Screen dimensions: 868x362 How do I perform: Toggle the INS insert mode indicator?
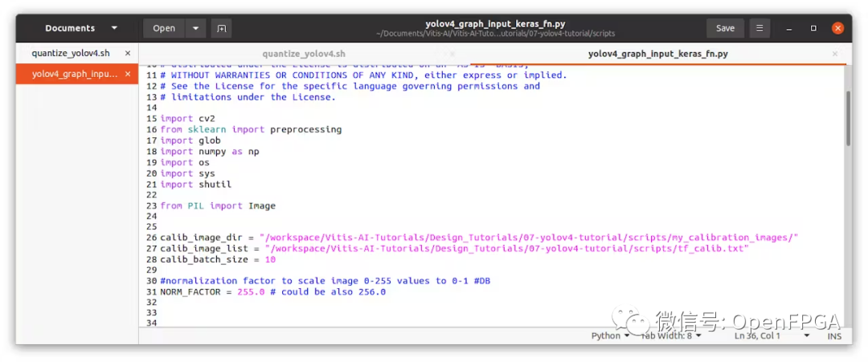pos(834,336)
